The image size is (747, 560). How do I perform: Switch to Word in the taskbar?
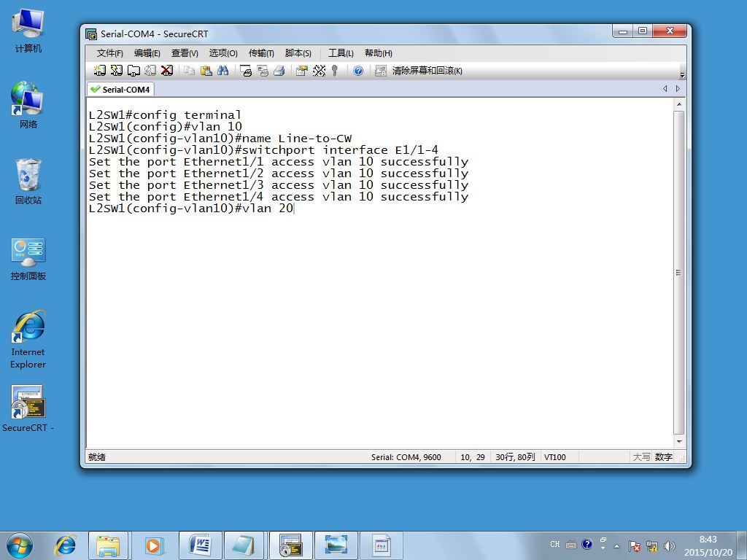(201, 545)
